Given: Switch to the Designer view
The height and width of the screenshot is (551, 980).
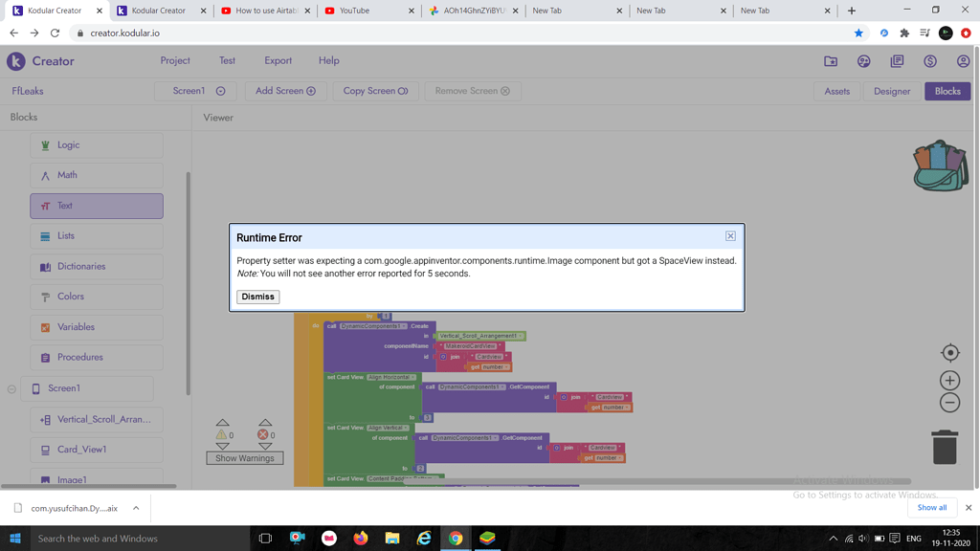Looking at the screenshot, I should point(892,91).
